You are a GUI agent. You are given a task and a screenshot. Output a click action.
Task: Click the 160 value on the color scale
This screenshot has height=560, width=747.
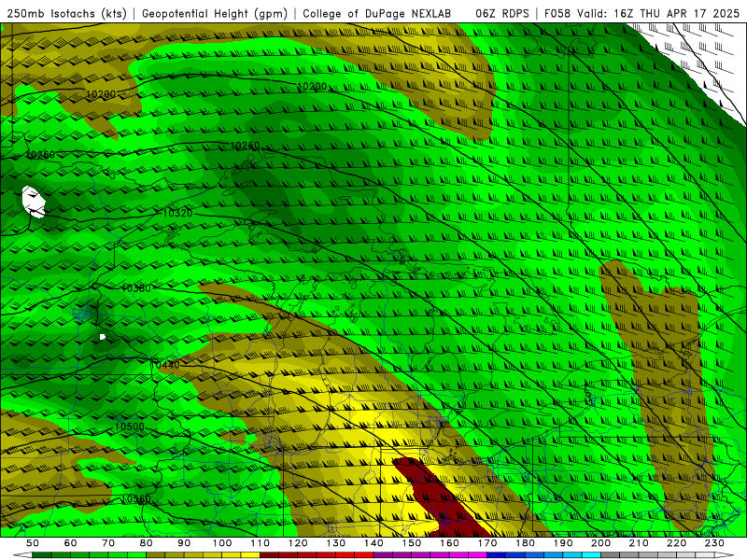(x=449, y=543)
